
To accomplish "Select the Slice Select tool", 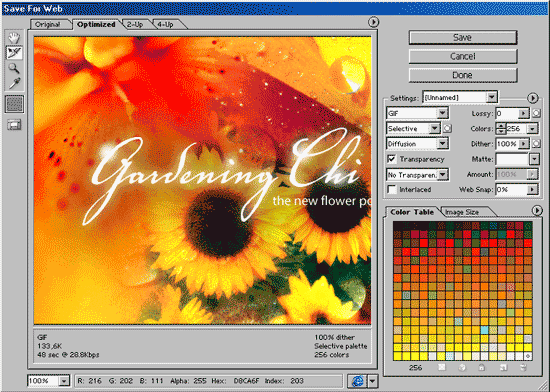I will 14,53.
